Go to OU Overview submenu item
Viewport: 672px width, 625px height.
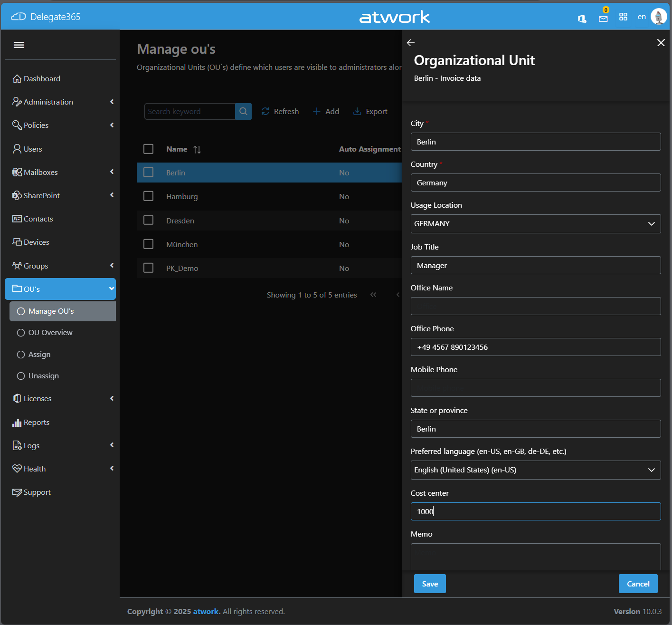click(x=50, y=333)
